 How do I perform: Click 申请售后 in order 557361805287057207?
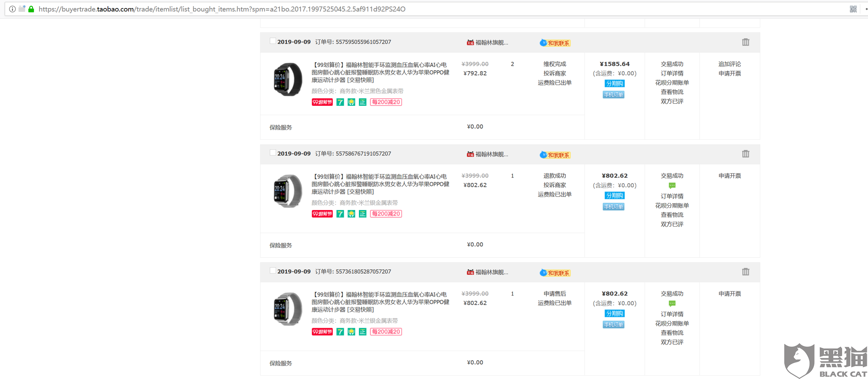click(x=555, y=293)
